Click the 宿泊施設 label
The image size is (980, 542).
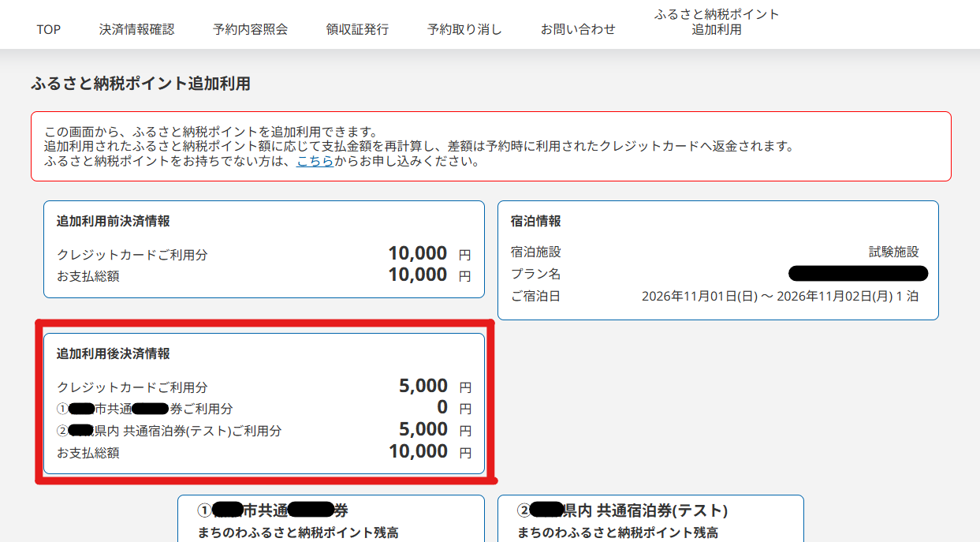[x=536, y=252]
